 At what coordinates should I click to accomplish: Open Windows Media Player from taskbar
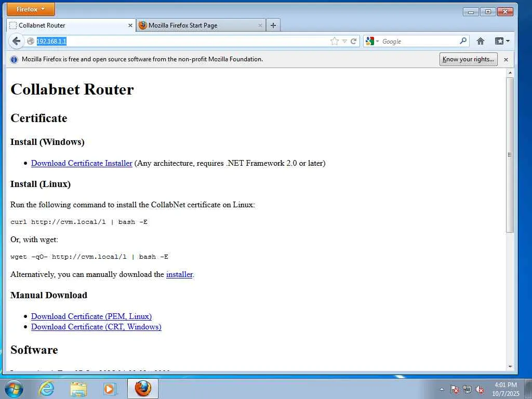point(110,389)
